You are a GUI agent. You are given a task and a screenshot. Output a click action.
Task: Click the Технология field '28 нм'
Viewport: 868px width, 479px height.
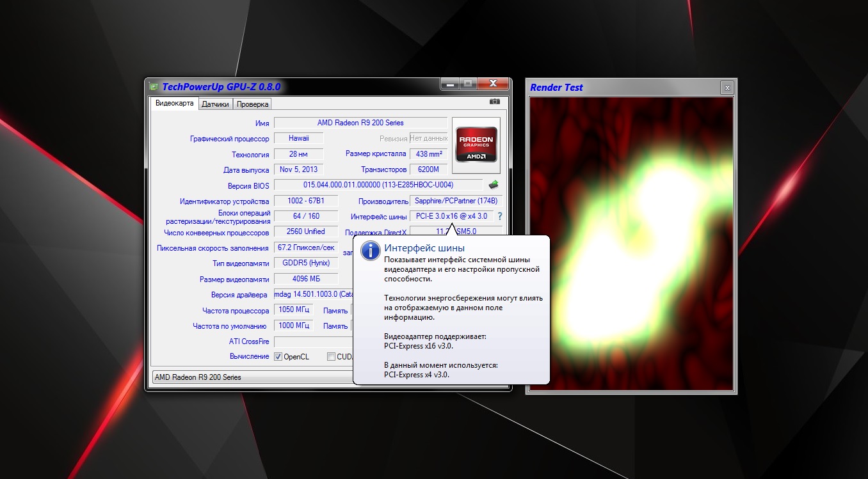[299, 154]
